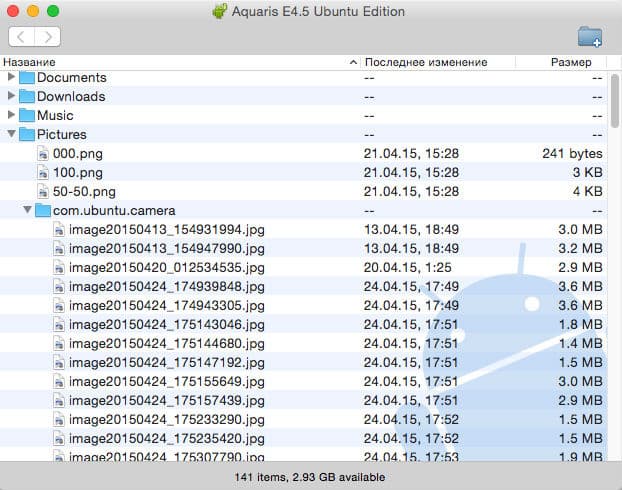Go forward with the right arrow button
622x490 pixels.
coord(48,37)
